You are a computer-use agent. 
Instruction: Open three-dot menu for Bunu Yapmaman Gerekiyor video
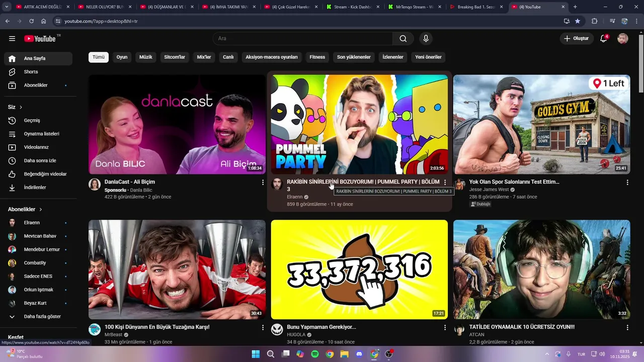click(445, 327)
